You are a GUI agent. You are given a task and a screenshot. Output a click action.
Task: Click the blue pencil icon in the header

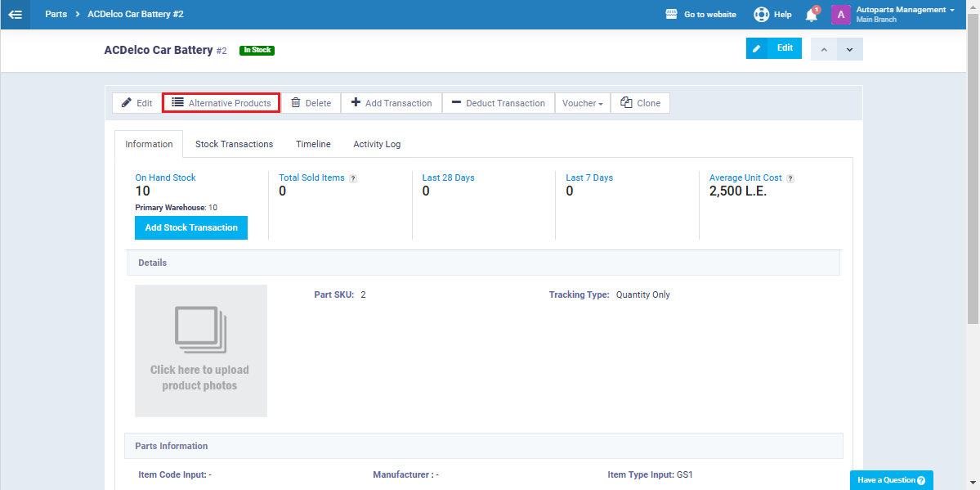click(x=756, y=48)
